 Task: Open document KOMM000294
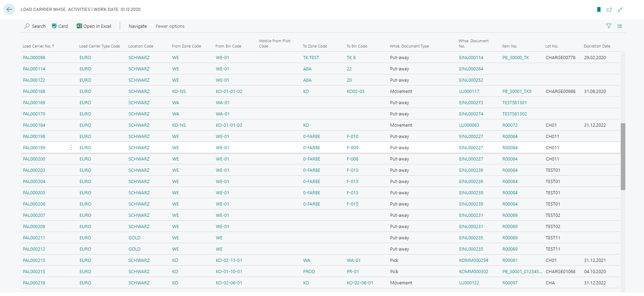pyautogui.click(x=474, y=260)
